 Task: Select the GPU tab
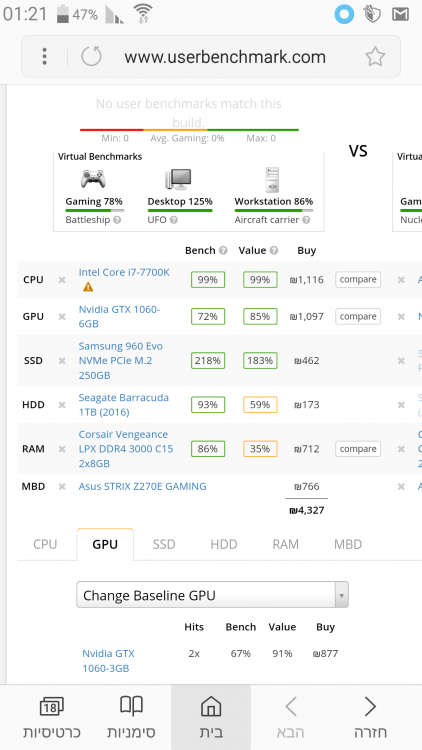[x=105, y=544]
